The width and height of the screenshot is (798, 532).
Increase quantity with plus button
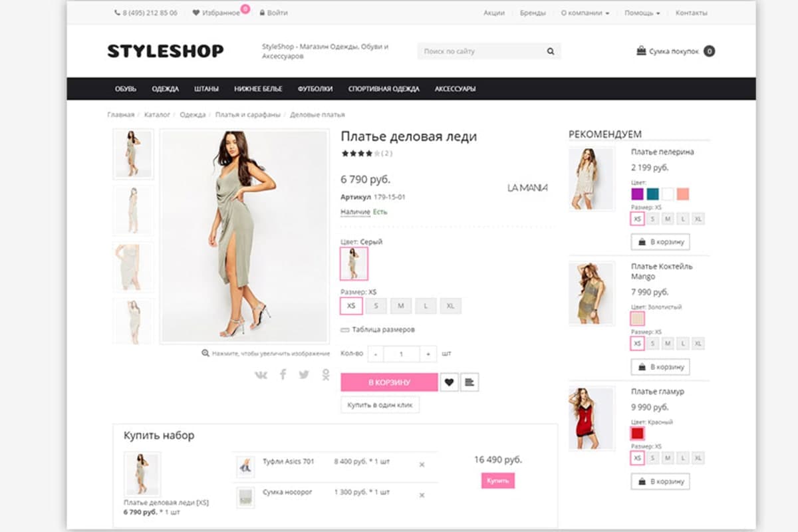[429, 354]
